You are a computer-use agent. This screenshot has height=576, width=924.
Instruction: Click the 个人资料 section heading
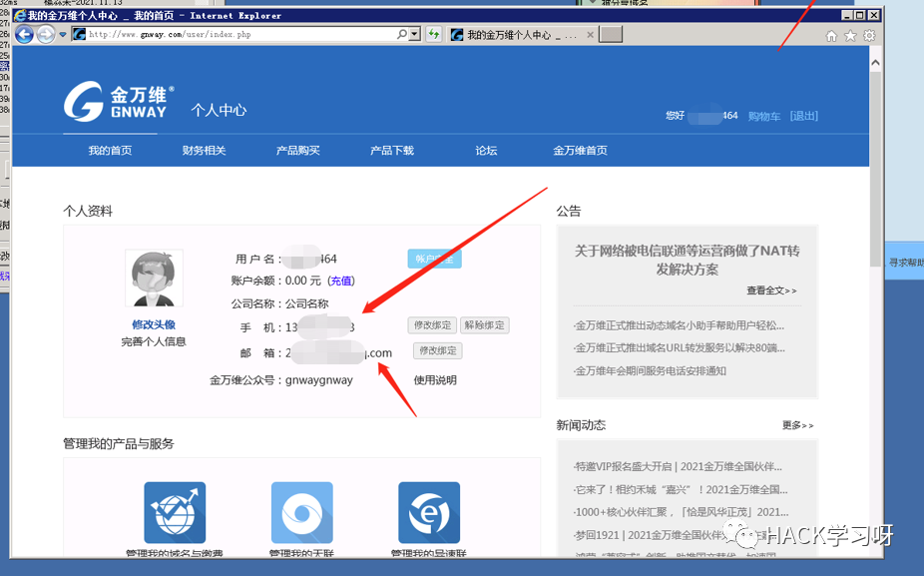click(88, 211)
